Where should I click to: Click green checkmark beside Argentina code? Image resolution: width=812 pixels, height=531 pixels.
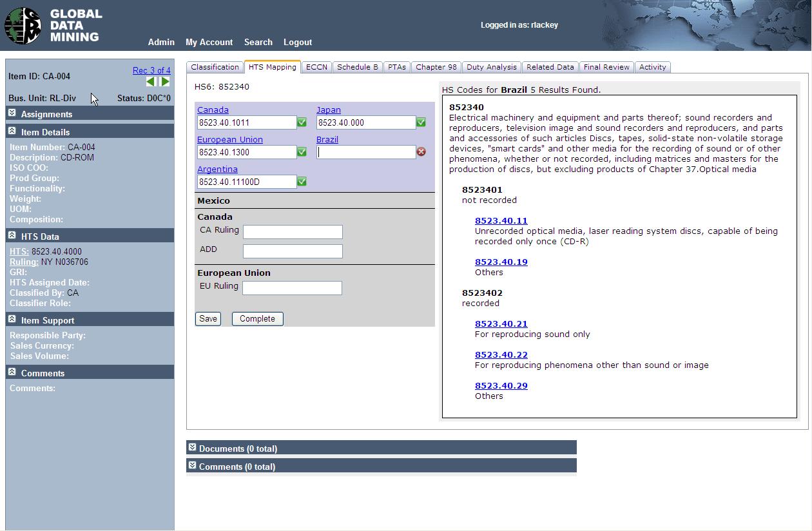pyautogui.click(x=302, y=182)
